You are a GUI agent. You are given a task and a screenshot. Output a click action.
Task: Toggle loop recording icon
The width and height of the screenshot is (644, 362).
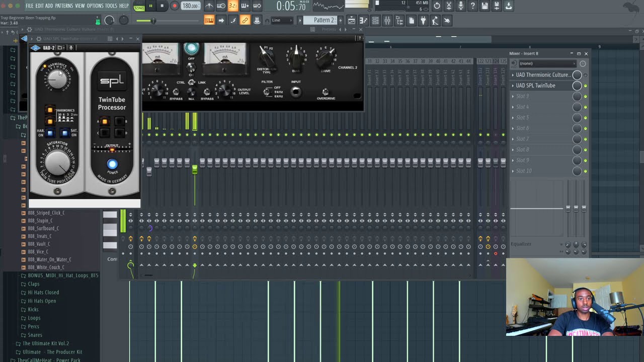[257, 6]
